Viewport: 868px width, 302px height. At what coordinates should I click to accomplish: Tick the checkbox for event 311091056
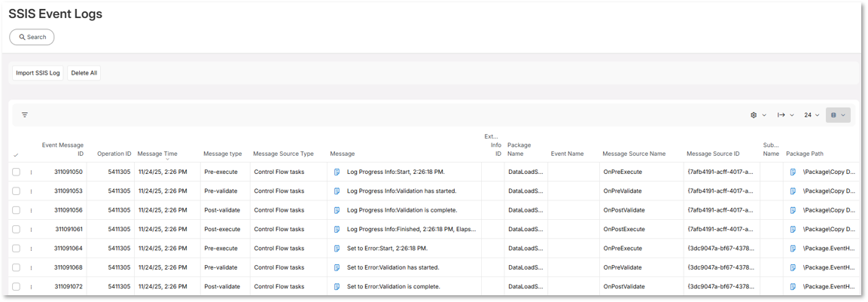click(x=16, y=211)
